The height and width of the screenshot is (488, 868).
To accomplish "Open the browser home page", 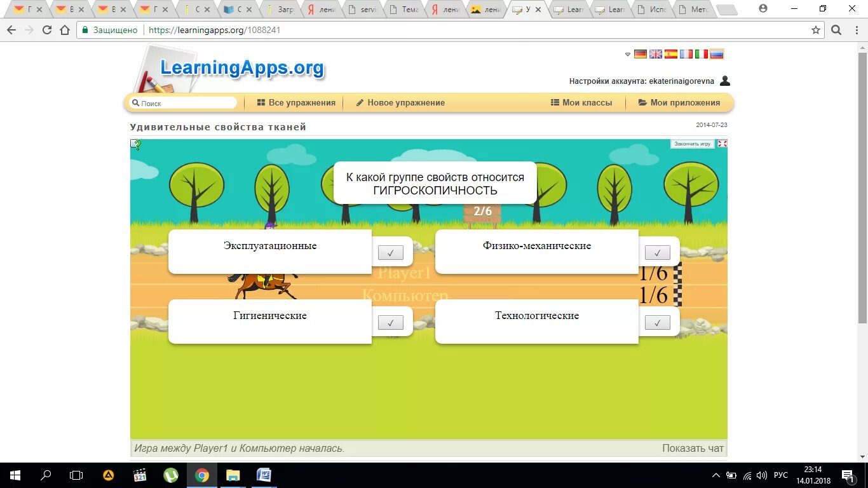I will point(65,30).
